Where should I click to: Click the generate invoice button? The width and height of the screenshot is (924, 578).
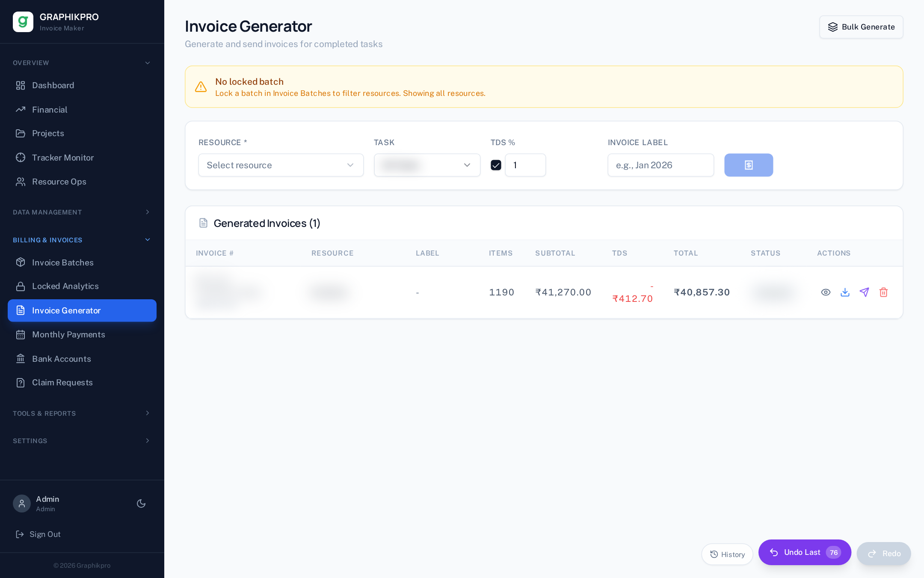tap(749, 165)
